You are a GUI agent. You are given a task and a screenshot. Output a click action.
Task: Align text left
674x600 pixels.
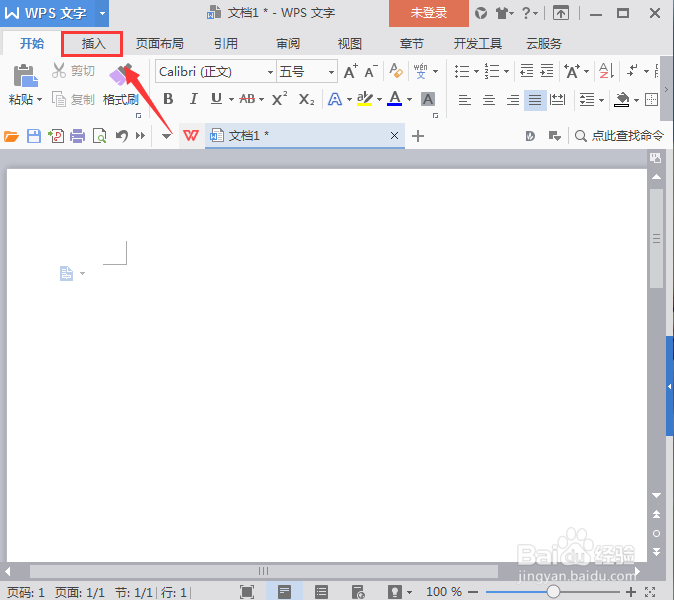464,100
